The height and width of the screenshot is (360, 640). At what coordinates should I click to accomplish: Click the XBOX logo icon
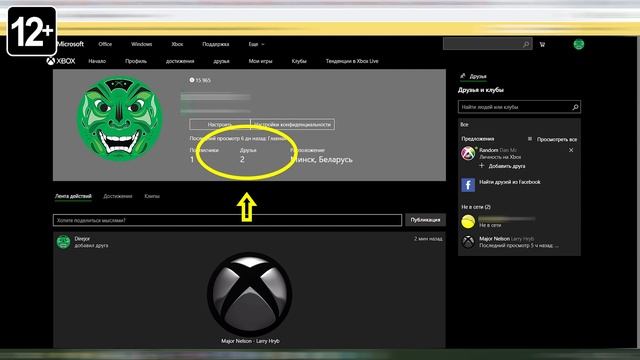61,61
